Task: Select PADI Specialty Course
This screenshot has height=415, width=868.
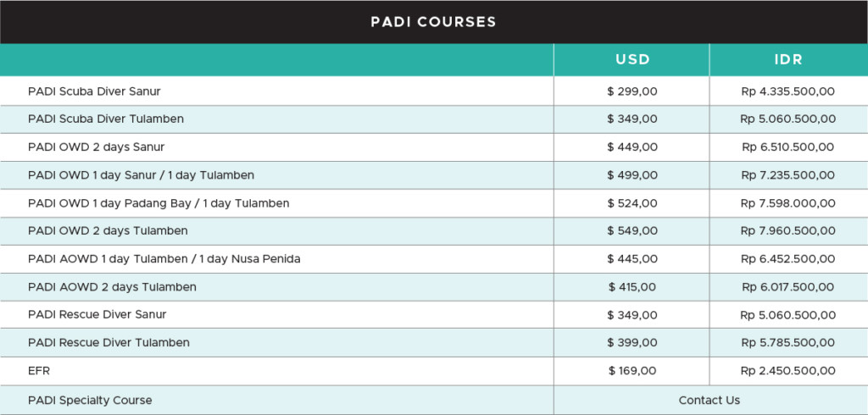Action: tap(90, 400)
